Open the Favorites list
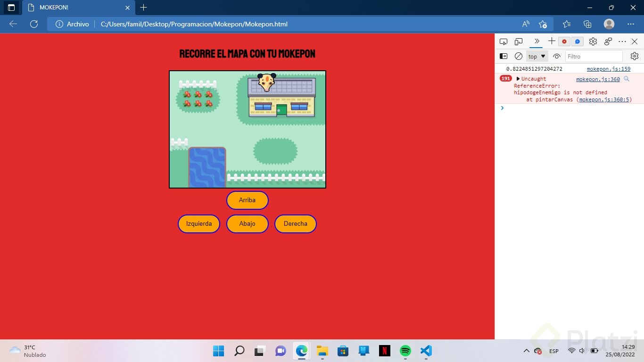The width and height of the screenshot is (644, 362). pyautogui.click(x=567, y=24)
